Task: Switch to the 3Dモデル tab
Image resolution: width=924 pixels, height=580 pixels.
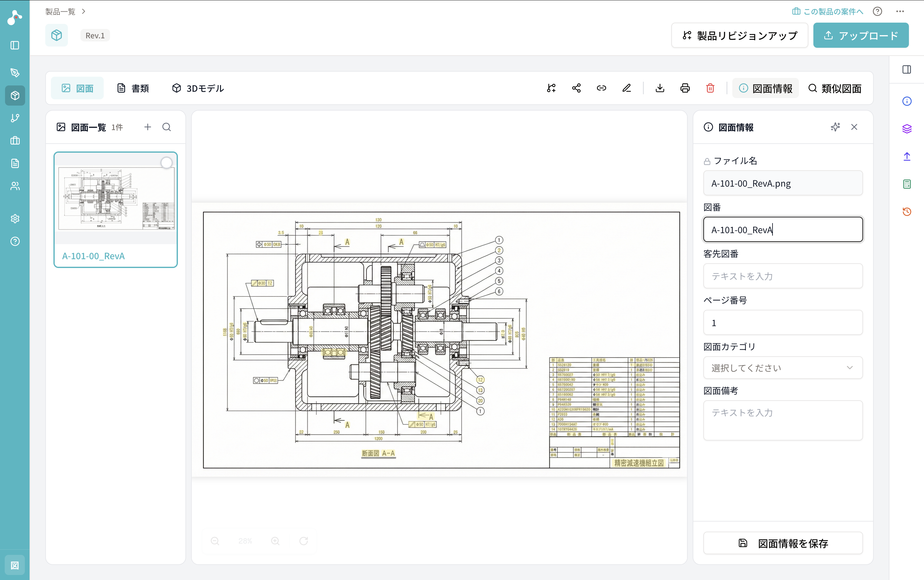Action: [198, 88]
